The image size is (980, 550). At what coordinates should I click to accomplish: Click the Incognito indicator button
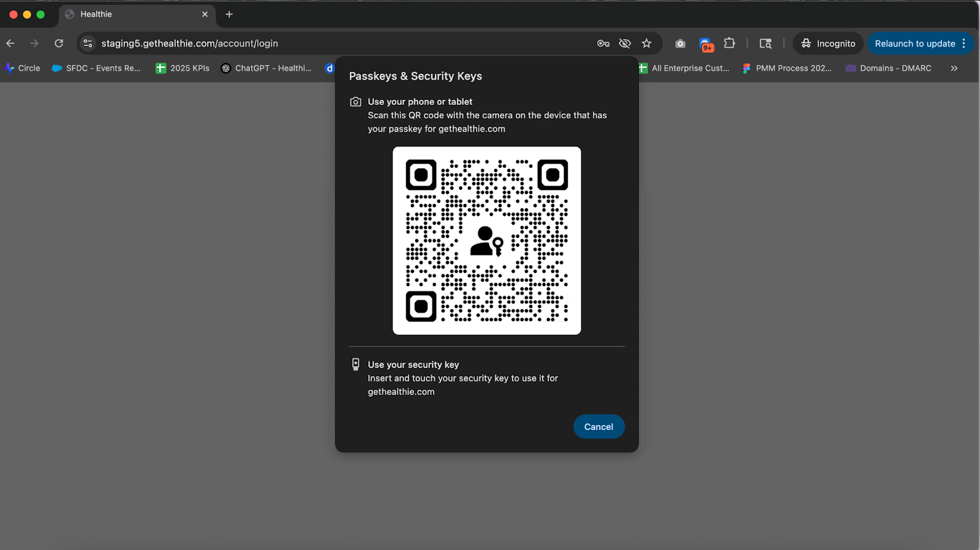point(828,43)
